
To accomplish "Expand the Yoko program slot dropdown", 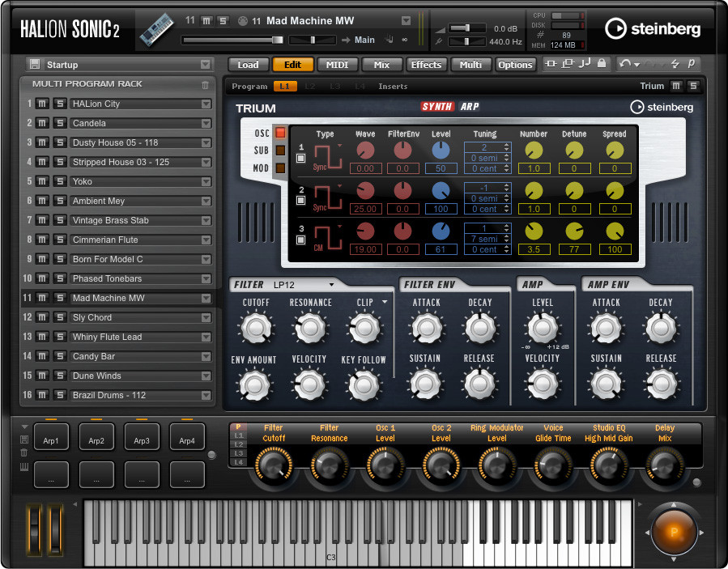I will point(206,181).
